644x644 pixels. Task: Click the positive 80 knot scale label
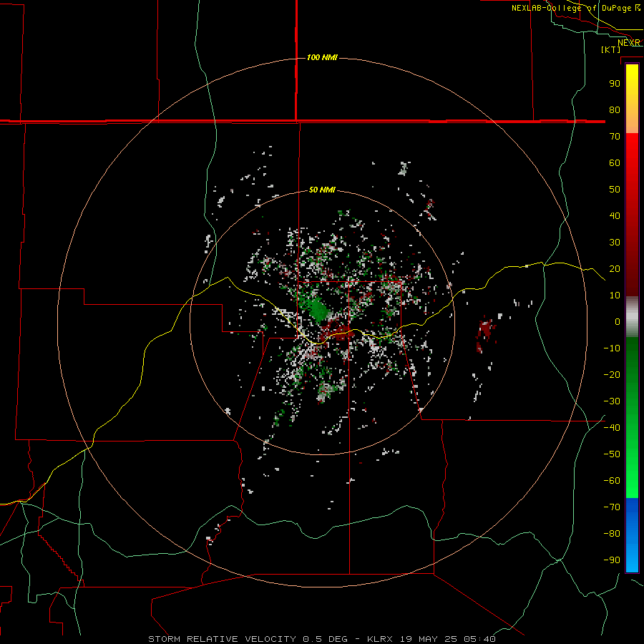point(615,109)
